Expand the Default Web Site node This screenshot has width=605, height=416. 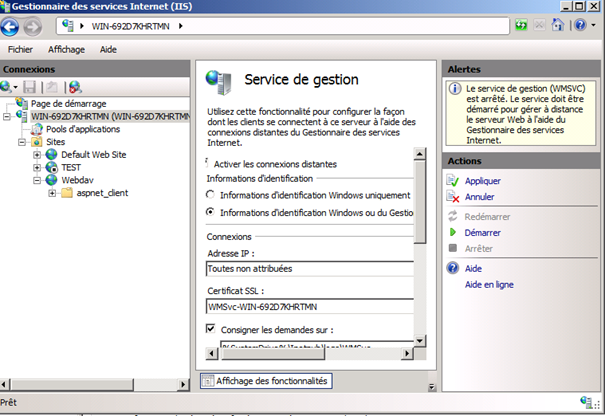click(37, 155)
